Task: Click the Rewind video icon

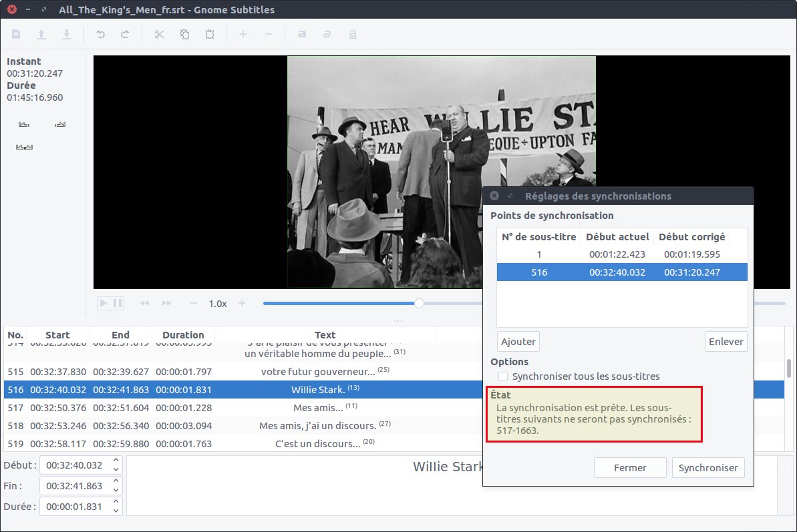Action: 144,303
